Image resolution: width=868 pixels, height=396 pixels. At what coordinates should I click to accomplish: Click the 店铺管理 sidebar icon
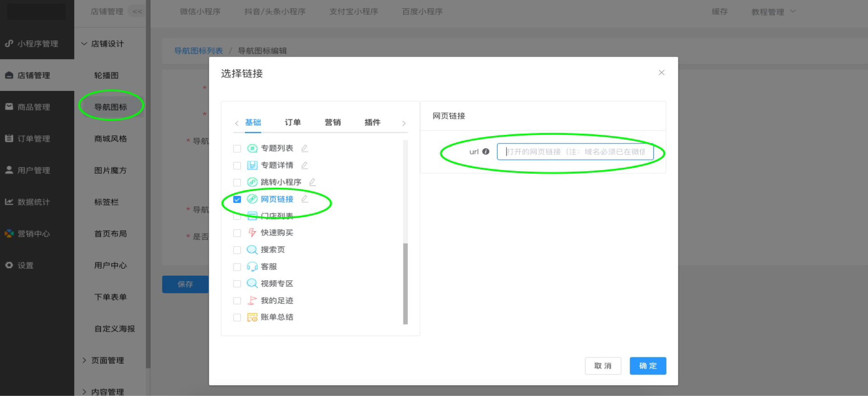9,75
